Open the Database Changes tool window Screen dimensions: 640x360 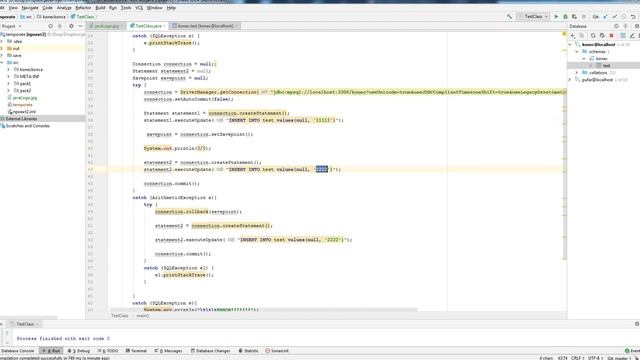[x=211, y=351]
